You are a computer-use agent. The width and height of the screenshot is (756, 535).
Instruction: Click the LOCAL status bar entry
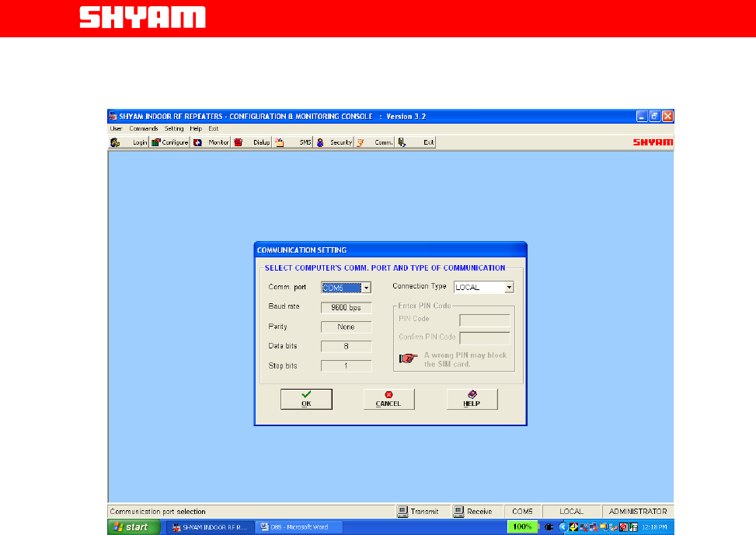pyautogui.click(x=571, y=512)
